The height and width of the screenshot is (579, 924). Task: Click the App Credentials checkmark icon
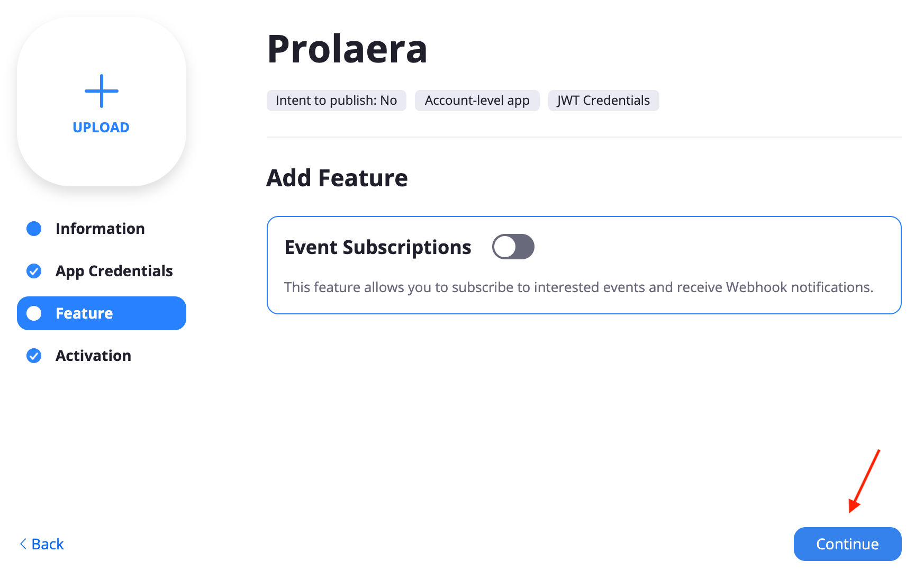click(x=34, y=271)
